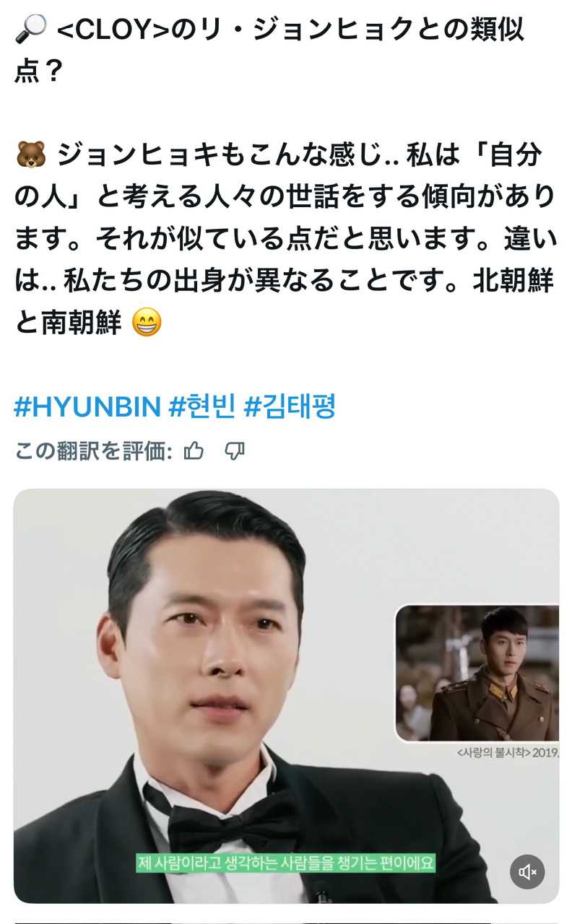572x924 pixels.
Task: Tap the inset drama scene thumbnail
Action: (477, 673)
